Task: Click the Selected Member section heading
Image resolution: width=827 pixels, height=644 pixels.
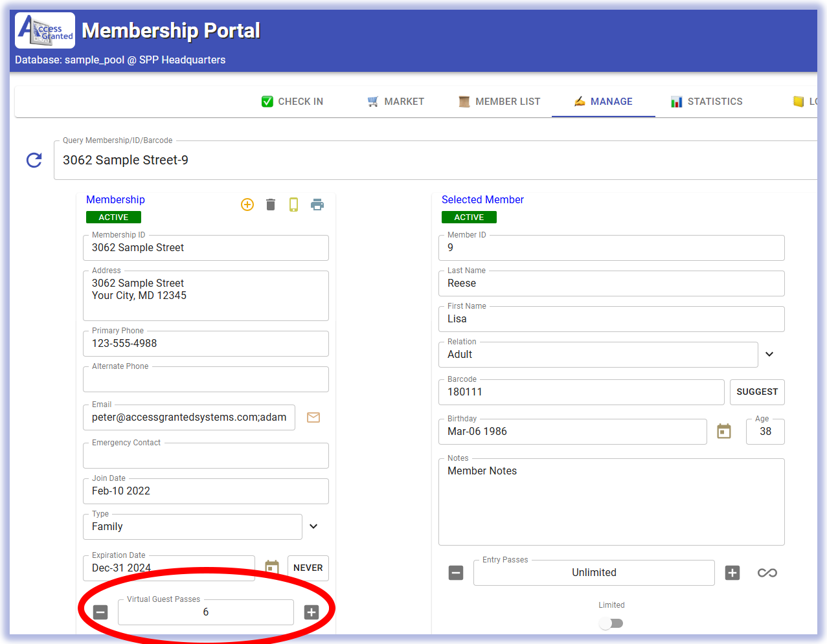Action: click(482, 199)
